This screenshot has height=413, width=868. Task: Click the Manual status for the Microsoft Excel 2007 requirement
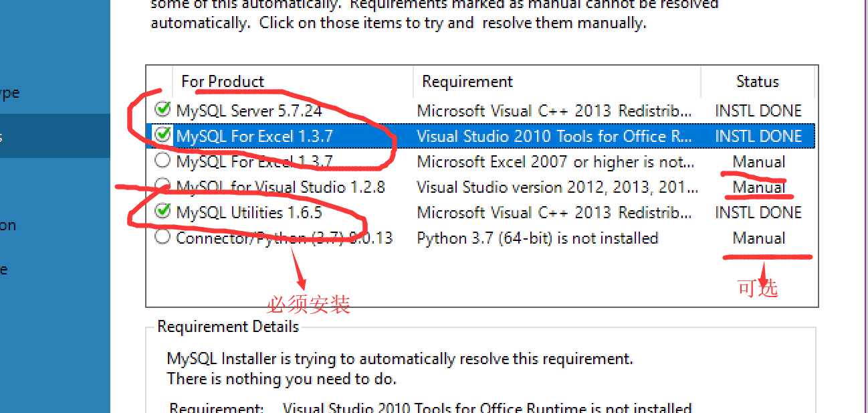click(x=759, y=161)
